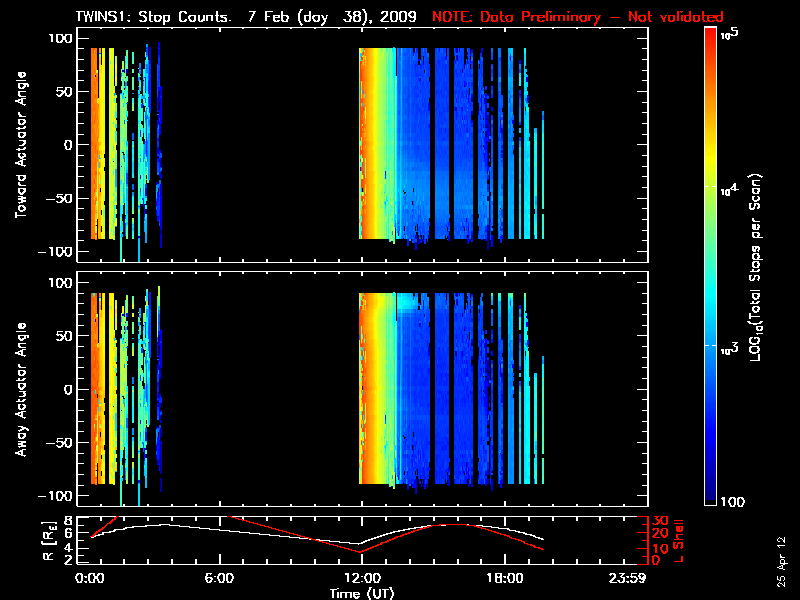Select the 'Away Actuator Angle' axis label

click(19, 390)
